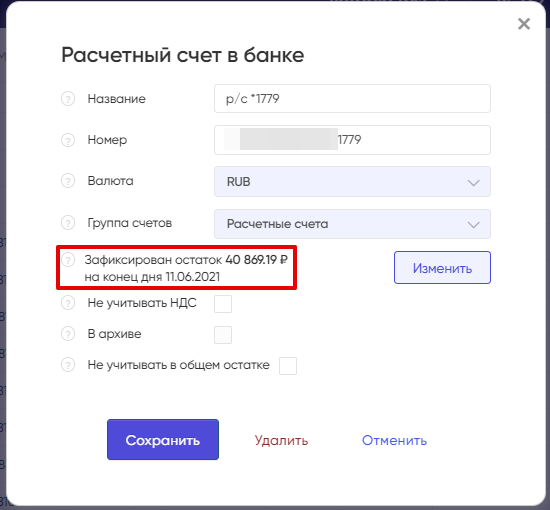This screenshot has height=510, width=550.
Task: Click chevron arrow in Расчетные счета field
Action: pos(474,224)
